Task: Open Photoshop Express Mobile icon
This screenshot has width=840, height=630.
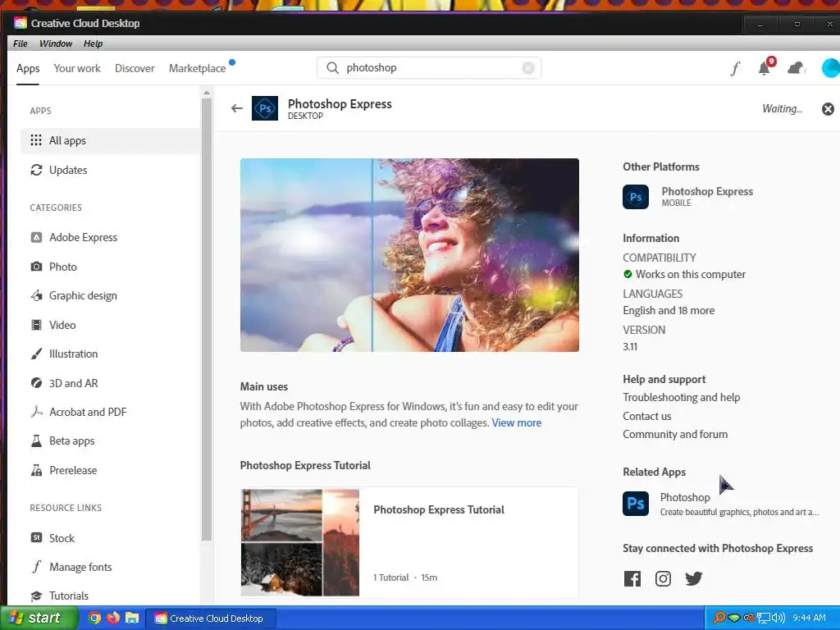Action: pos(636,197)
